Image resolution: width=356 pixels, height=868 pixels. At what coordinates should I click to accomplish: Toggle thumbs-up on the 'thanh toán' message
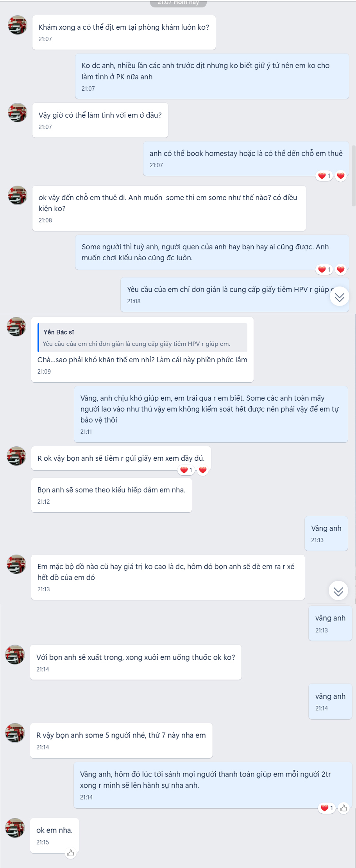[343, 808]
